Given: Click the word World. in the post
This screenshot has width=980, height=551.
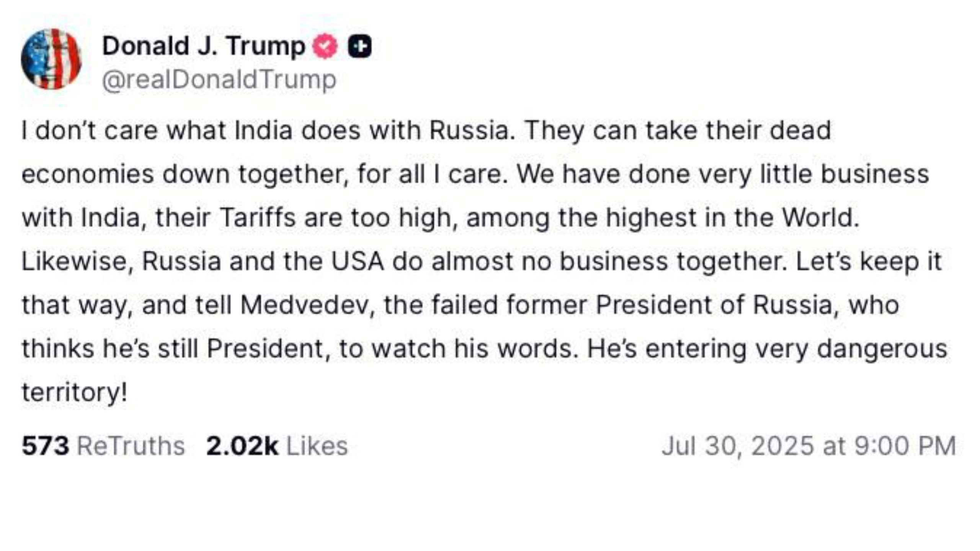Looking at the screenshot, I should click(x=821, y=218).
